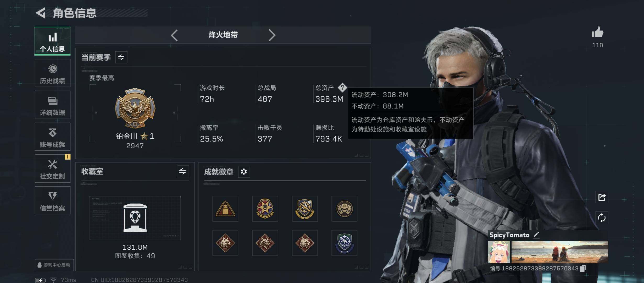Image resolution: width=644 pixels, height=283 pixels.
Task: Edit the SpicyTomato nickname with pencil icon
Action: (x=536, y=235)
